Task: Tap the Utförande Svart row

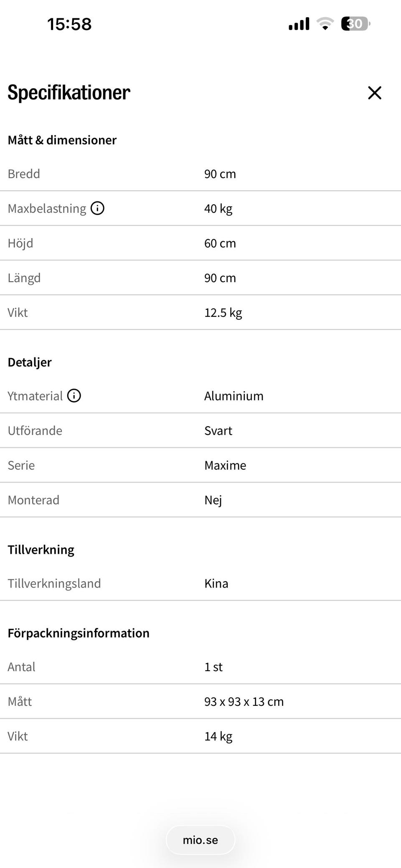Action: (x=200, y=430)
